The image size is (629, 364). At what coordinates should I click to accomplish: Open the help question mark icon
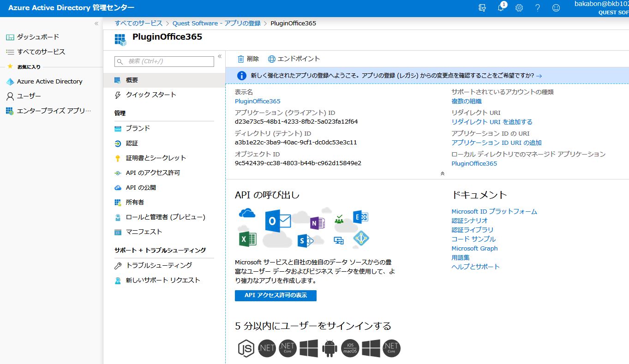pyautogui.click(x=538, y=8)
